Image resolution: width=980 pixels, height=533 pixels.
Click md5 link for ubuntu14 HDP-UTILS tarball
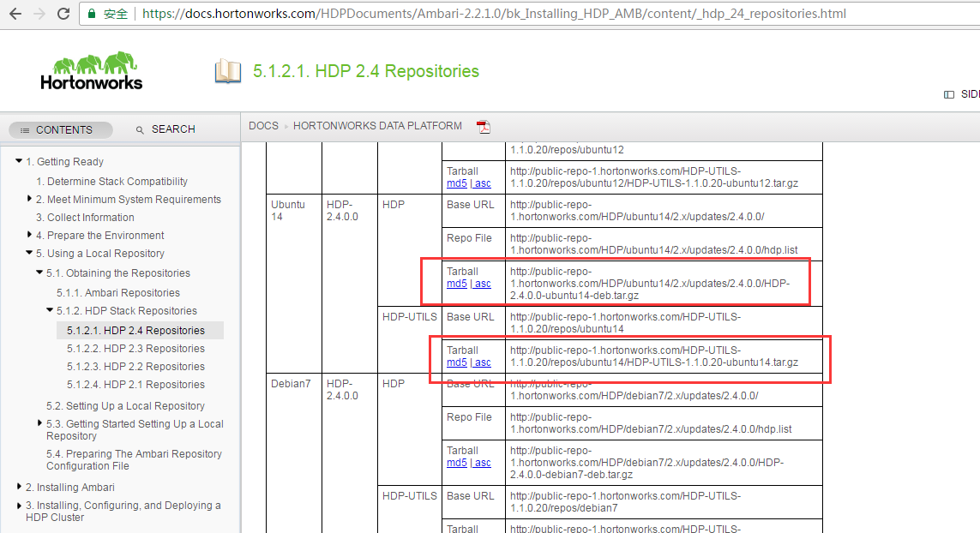coord(457,362)
